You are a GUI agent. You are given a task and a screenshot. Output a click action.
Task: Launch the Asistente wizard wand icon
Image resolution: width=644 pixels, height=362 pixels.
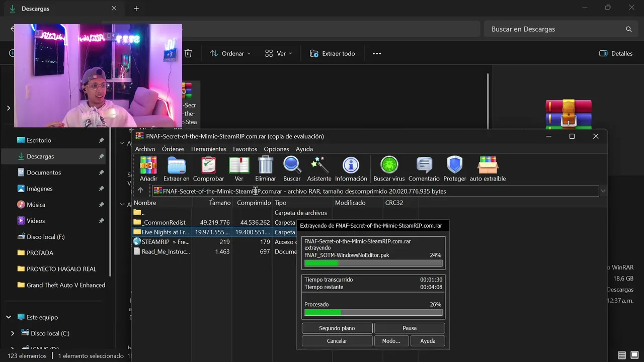tap(319, 165)
